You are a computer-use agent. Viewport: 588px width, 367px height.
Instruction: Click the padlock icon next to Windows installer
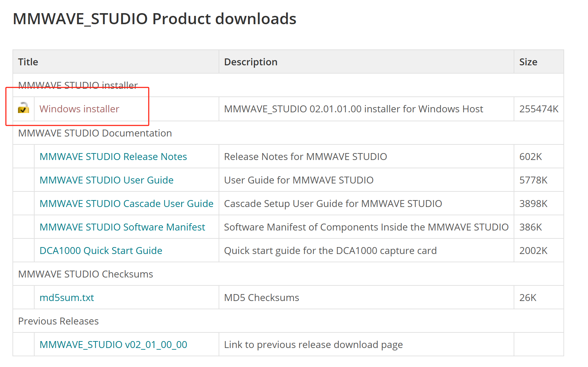[23, 109]
